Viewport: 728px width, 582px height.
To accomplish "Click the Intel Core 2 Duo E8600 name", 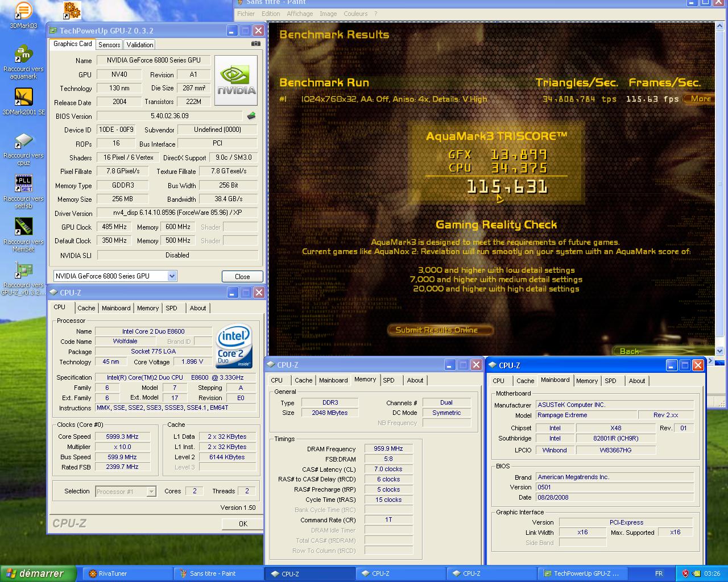I will pyautogui.click(x=153, y=331).
